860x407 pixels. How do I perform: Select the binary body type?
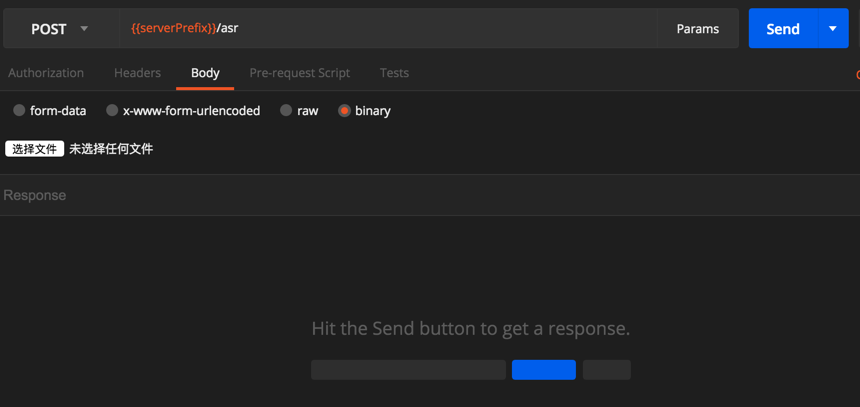pos(365,111)
